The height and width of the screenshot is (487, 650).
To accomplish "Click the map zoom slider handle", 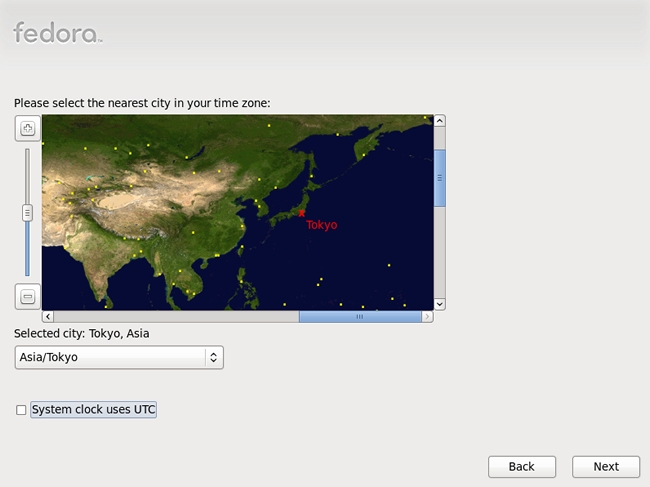I will [27, 213].
